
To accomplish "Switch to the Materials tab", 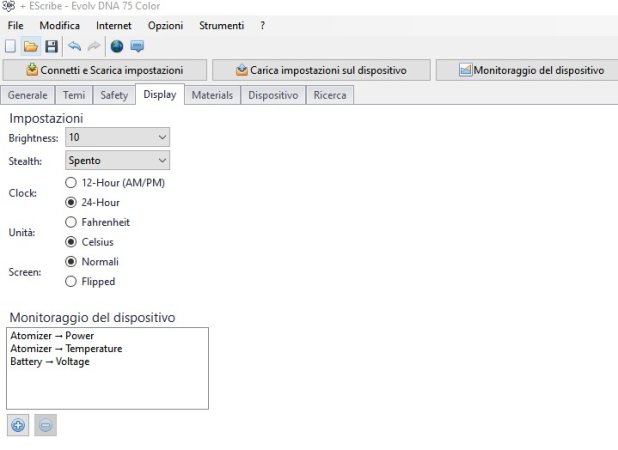I will coord(212,95).
